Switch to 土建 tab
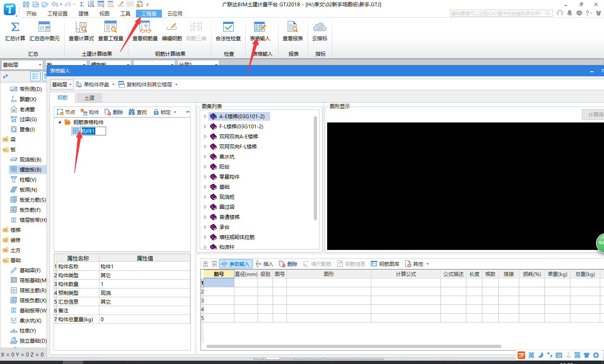This screenshot has width=604, height=364. coord(89,98)
